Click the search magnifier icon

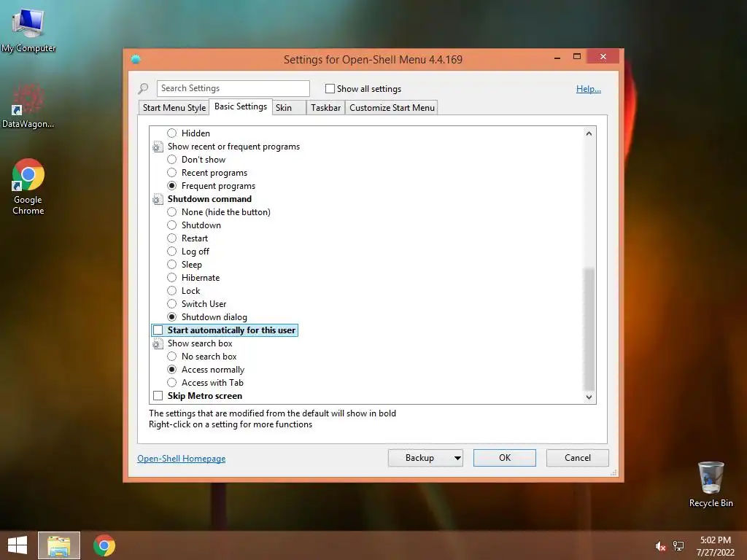(143, 88)
